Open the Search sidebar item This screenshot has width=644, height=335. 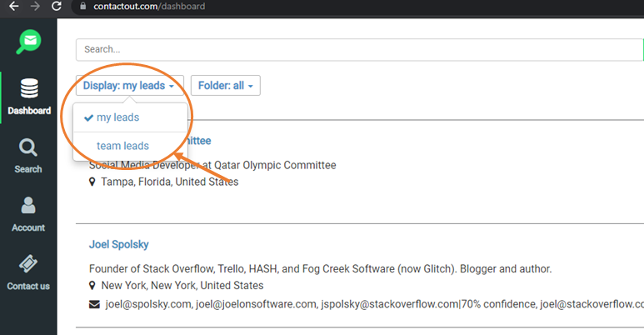(x=28, y=156)
